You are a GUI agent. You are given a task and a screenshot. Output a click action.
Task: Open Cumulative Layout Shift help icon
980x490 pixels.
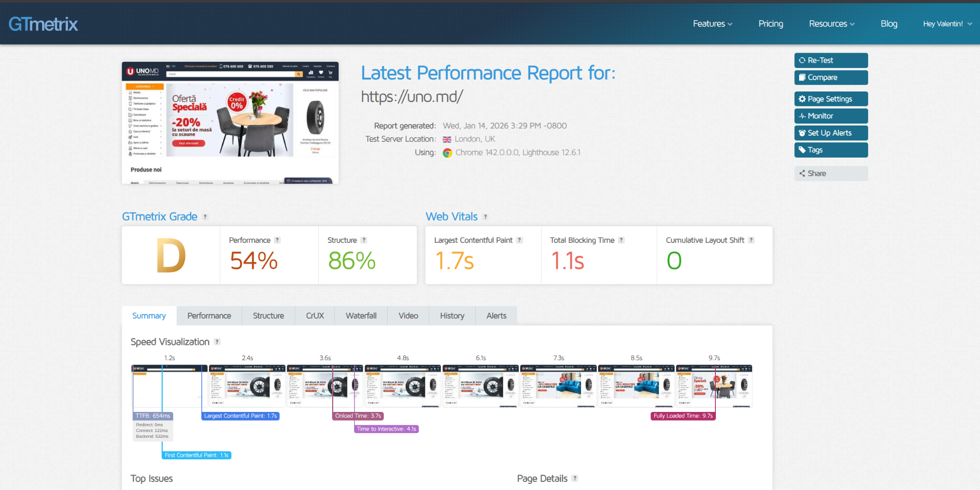point(751,240)
